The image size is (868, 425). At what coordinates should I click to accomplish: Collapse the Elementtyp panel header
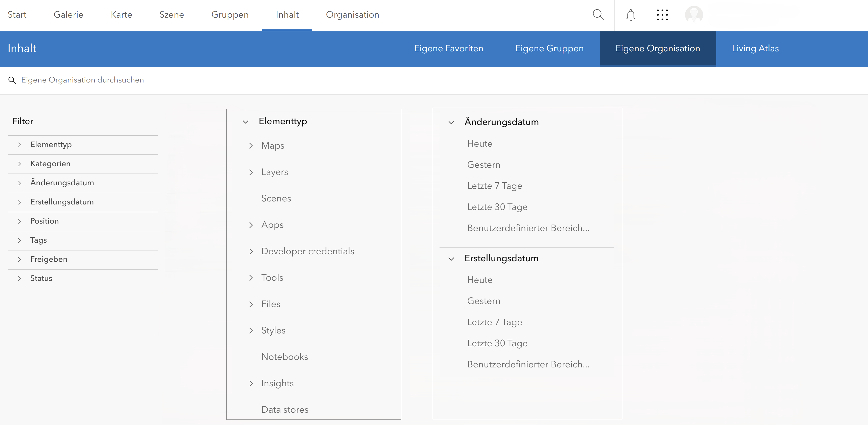[x=275, y=121]
